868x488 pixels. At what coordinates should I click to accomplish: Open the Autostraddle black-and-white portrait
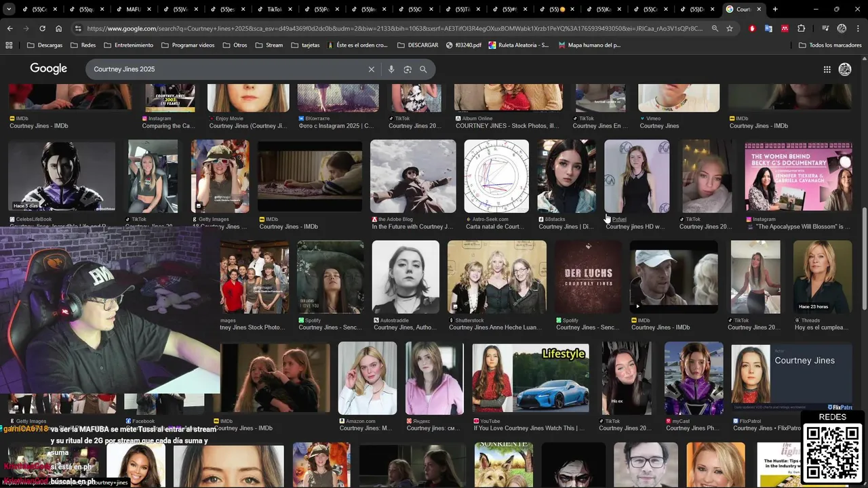pyautogui.click(x=406, y=277)
